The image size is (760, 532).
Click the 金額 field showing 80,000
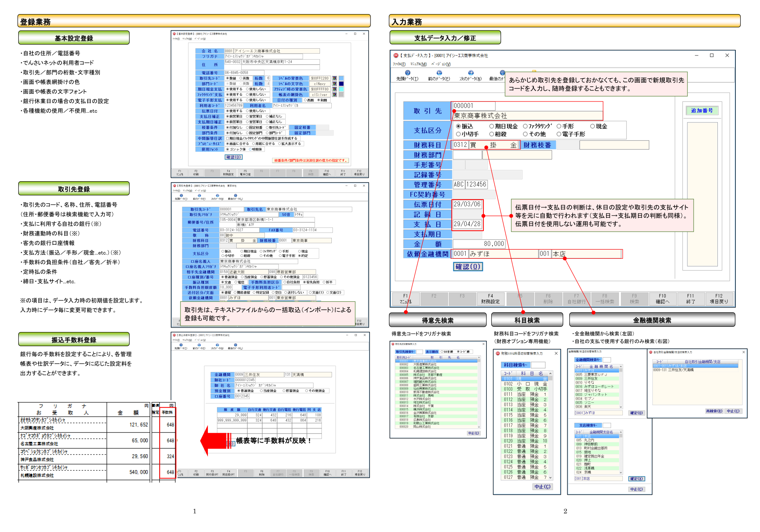point(479,244)
